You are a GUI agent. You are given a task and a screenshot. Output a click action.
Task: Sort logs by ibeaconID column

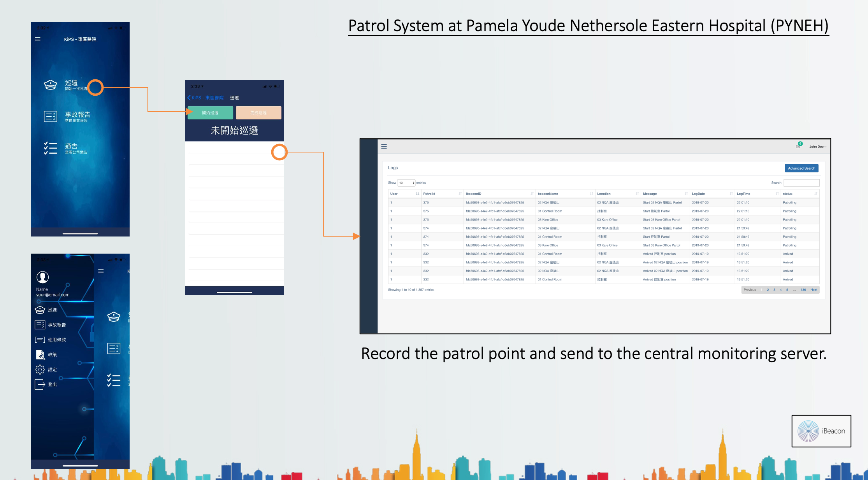click(x=500, y=194)
